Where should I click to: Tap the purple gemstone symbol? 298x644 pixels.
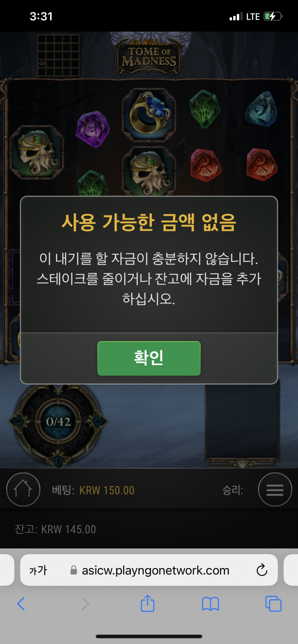pos(93,129)
